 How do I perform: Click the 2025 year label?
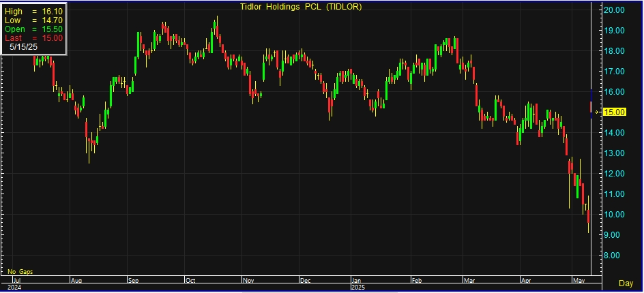[359, 288]
